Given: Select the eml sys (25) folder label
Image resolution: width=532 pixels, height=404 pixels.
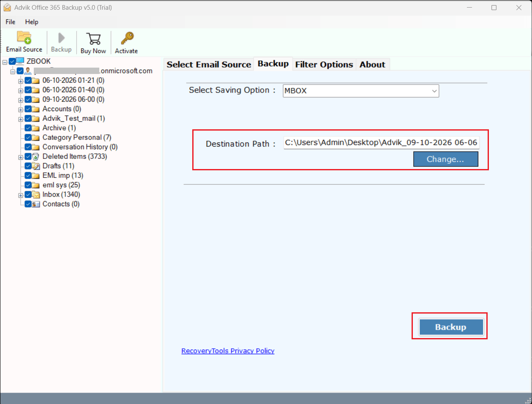Looking at the screenshot, I should (x=61, y=185).
